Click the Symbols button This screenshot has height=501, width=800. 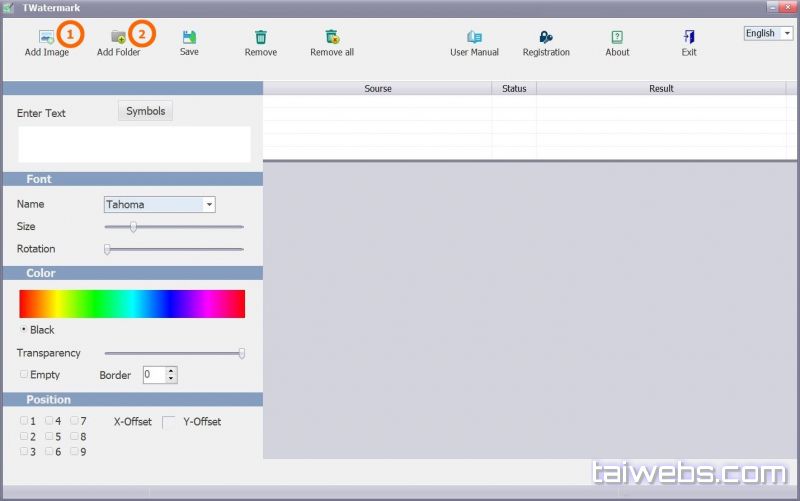pos(145,111)
